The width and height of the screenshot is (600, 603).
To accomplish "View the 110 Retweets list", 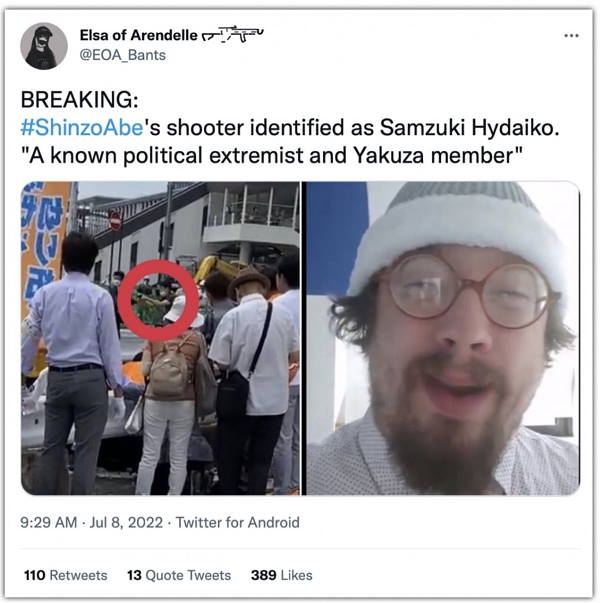I will point(65,575).
